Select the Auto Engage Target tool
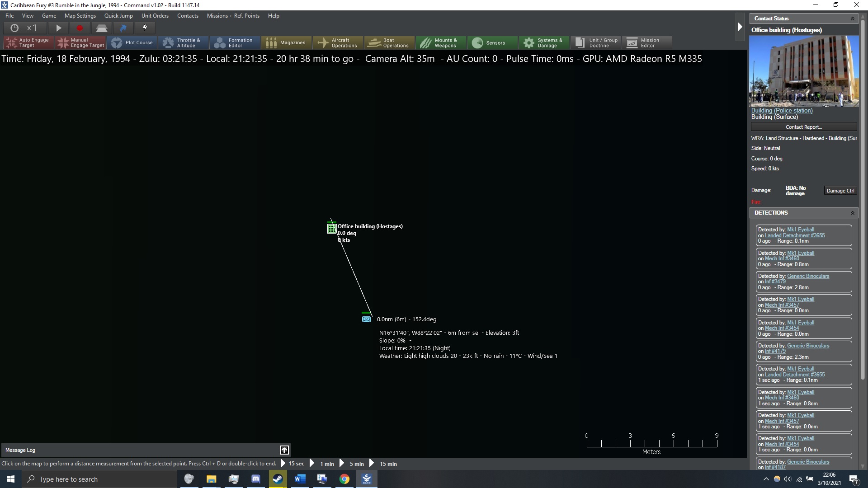 (x=27, y=42)
